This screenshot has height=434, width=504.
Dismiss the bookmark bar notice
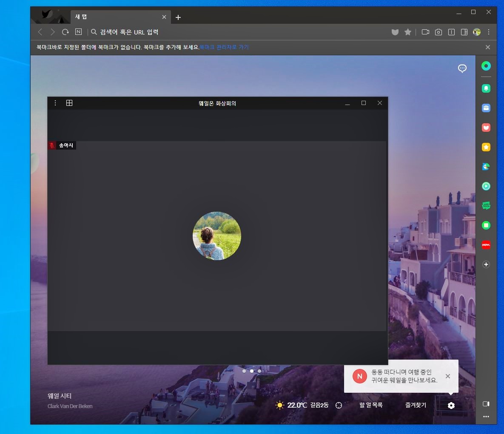coord(487,47)
